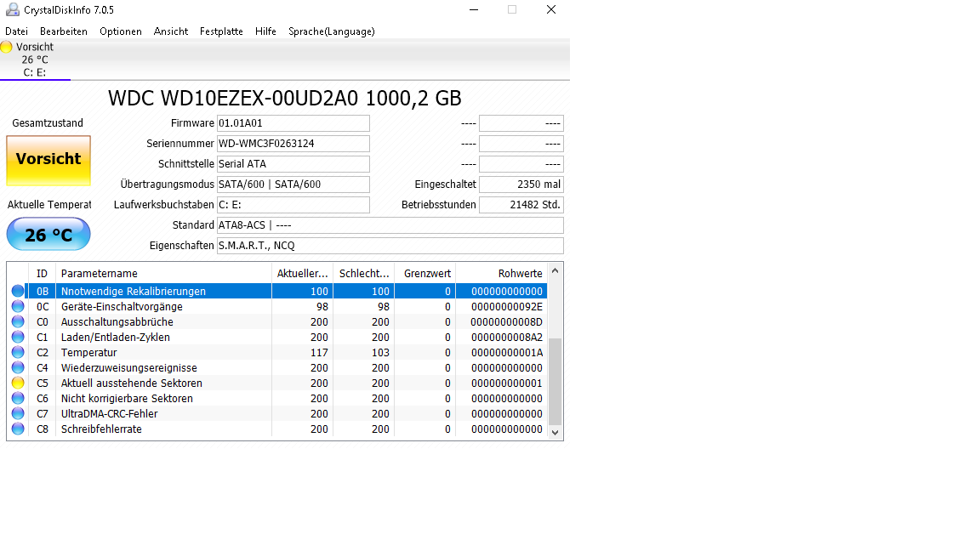Screen dimensions: 980x551
Task: Click the scroll down arrow of SMART list
Action: [x=555, y=432]
